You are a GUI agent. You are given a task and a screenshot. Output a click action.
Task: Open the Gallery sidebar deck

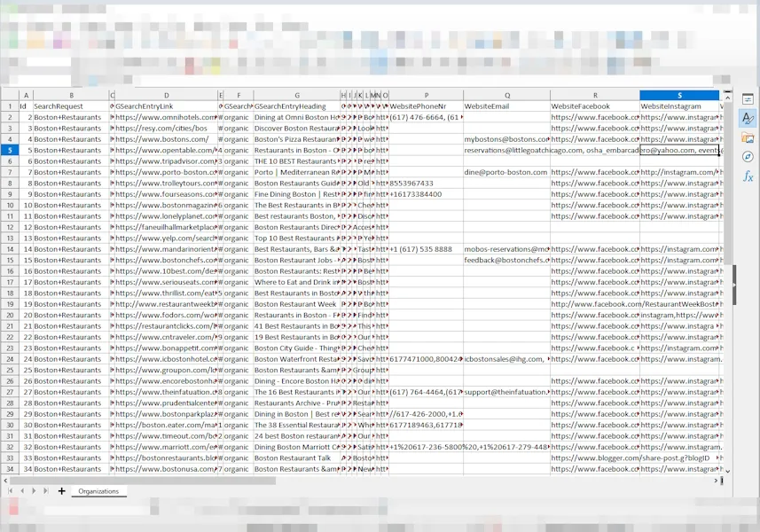[x=748, y=137]
